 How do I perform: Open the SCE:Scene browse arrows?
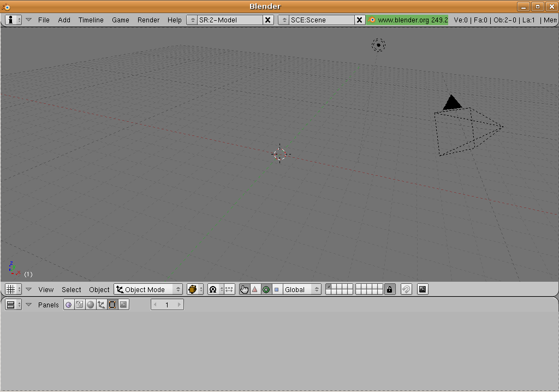284,20
